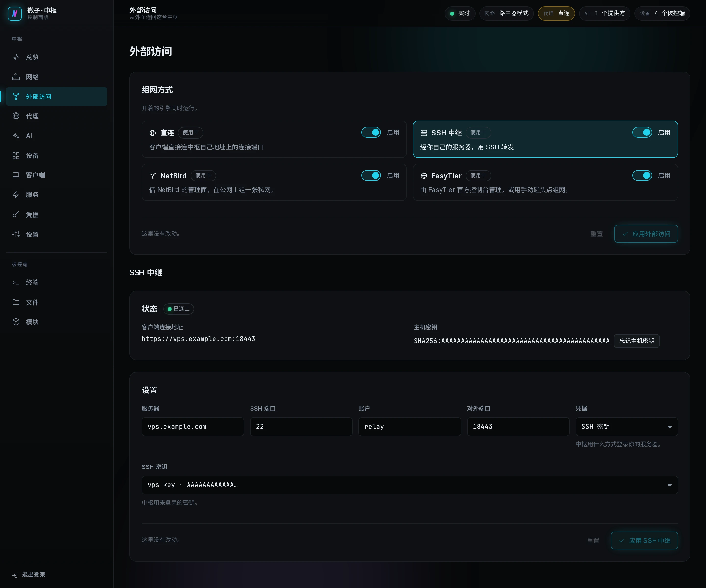Click 重置 in the SSH 设置 card
The width and height of the screenshot is (706, 588).
coord(593,541)
